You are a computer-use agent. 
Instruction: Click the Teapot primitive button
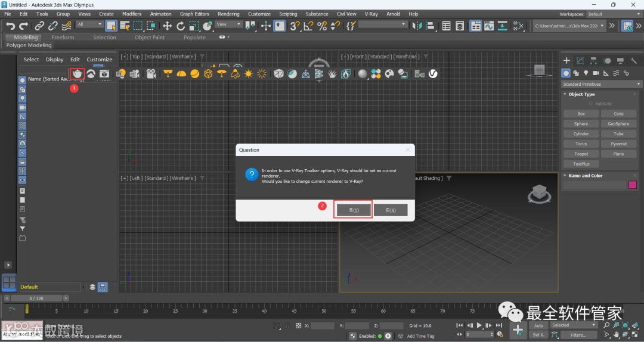(581, 154)
